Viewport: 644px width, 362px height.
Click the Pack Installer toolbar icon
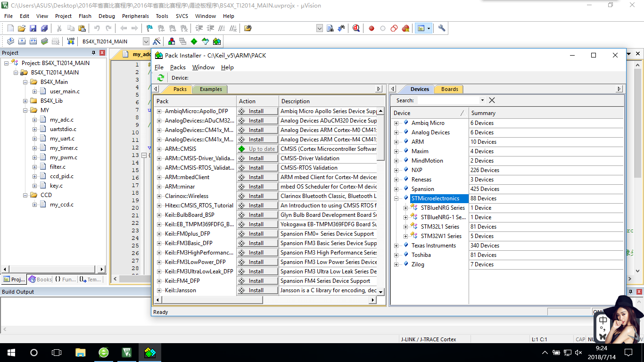coord(217,41)
